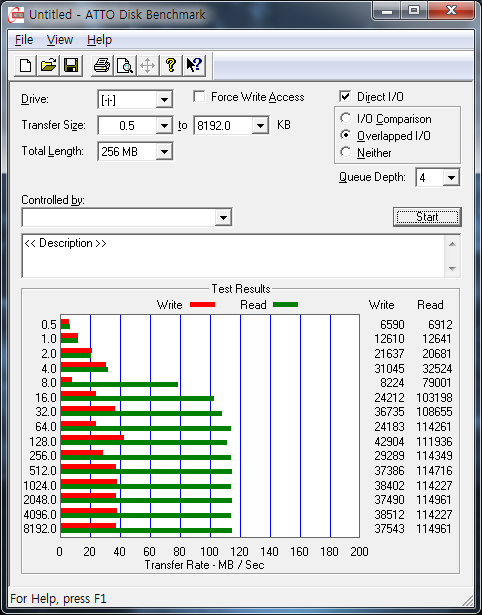Maximize the ATTO Disk Benchmark window

pos(414,11)
